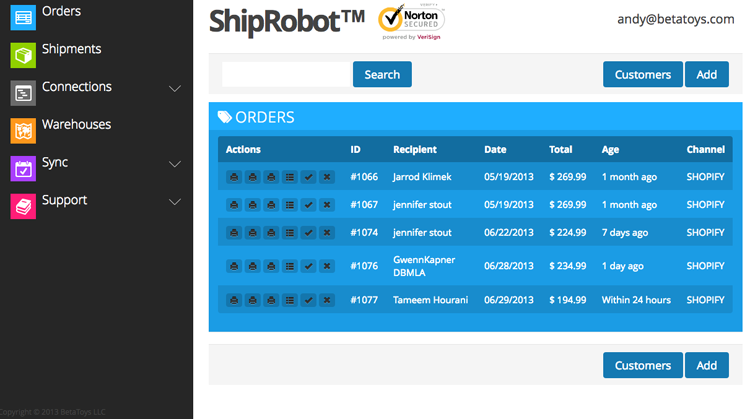The height and width of the screenshot is (419, 750).
Task: Select recipient Jarrod Klimek
Action: (x=422, y=177)
